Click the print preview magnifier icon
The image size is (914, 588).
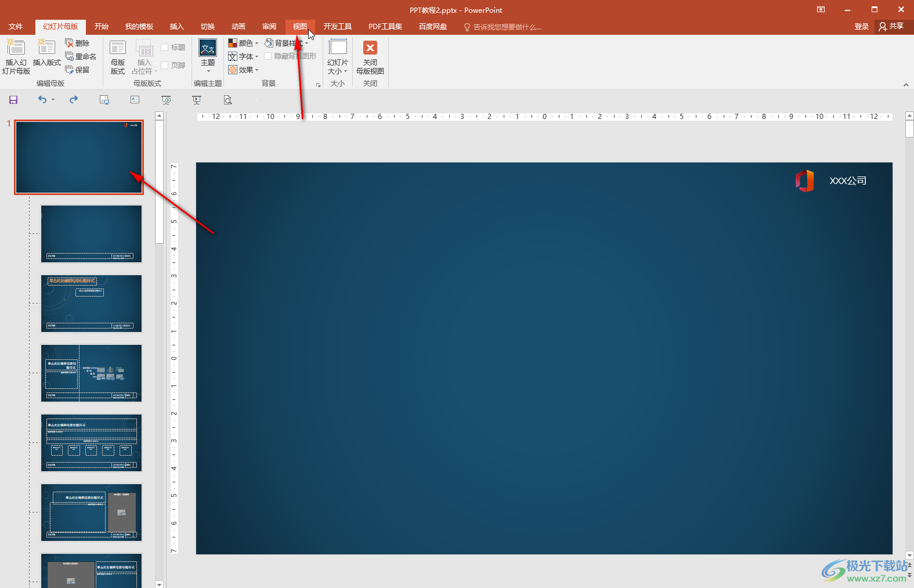click(x=227, y=100)
